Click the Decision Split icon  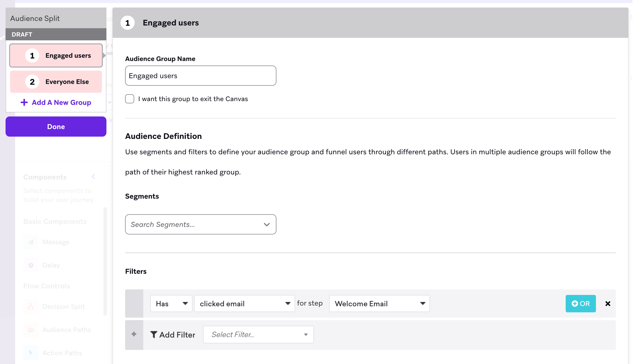tap(31, 307)
